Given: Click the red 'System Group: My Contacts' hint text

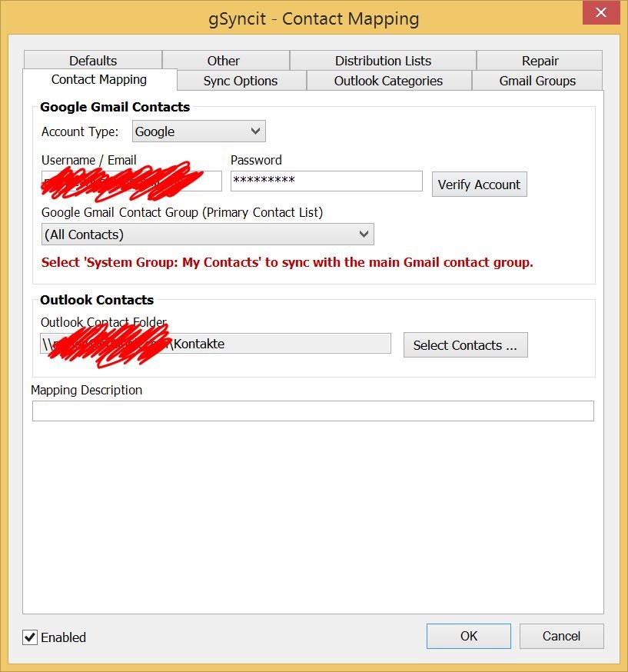Looking at the screenshot, I should [287, 262].
